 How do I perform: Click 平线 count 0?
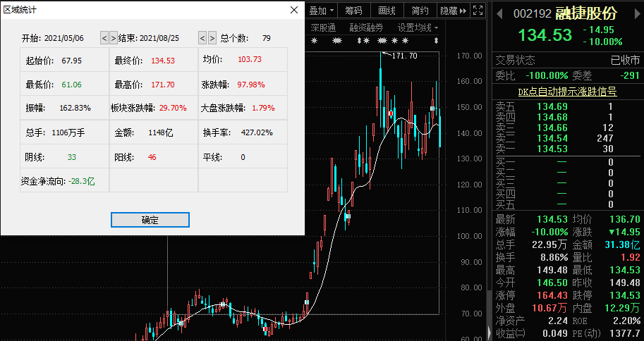pos(243,157)
